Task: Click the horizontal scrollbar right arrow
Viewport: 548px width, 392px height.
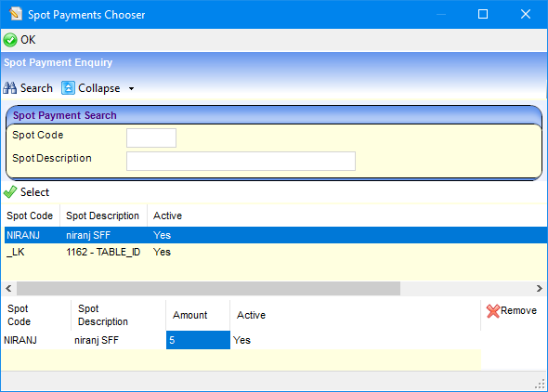Action: pos(540,289)
